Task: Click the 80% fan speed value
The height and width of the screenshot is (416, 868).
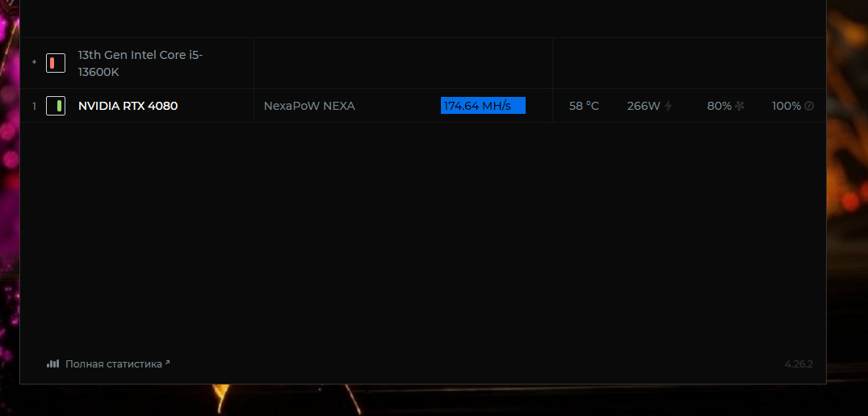Action: coord(719,106)
